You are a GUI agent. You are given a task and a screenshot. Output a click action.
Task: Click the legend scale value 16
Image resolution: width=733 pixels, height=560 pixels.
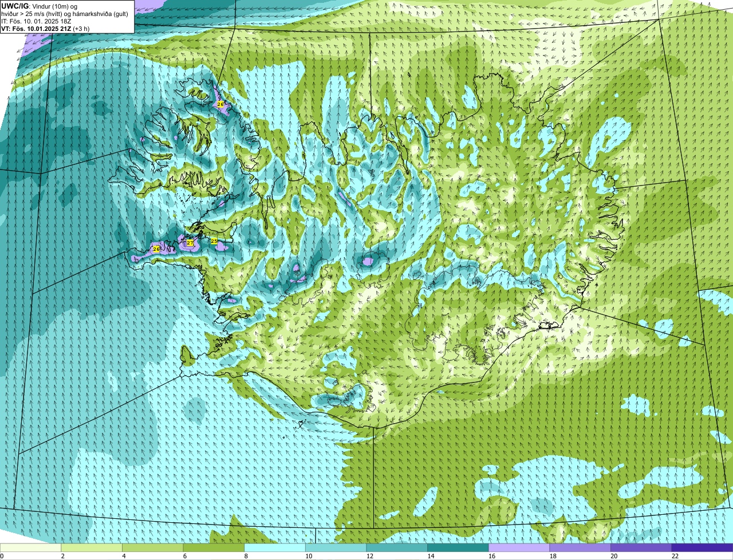tap(492, 556)
